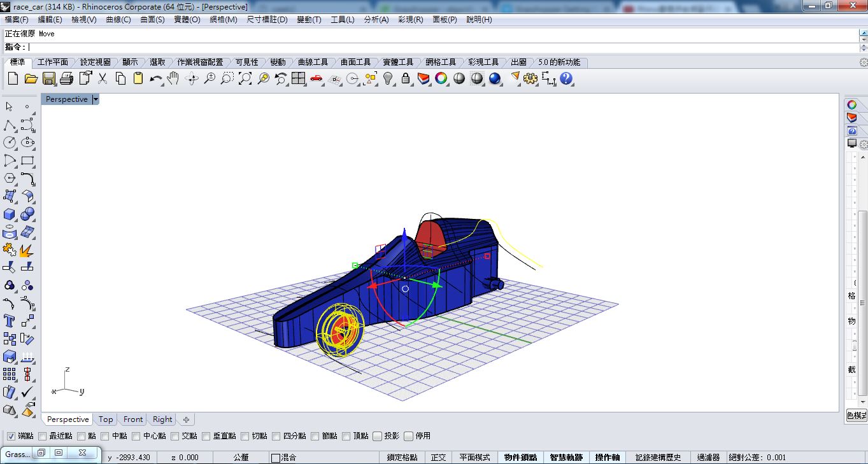Open the Perspective viewport title dropdown arrow

(96, 99)
